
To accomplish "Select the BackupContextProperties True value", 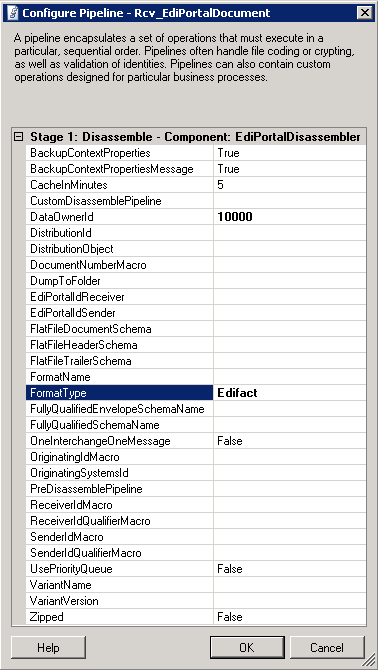I will 290,153.
